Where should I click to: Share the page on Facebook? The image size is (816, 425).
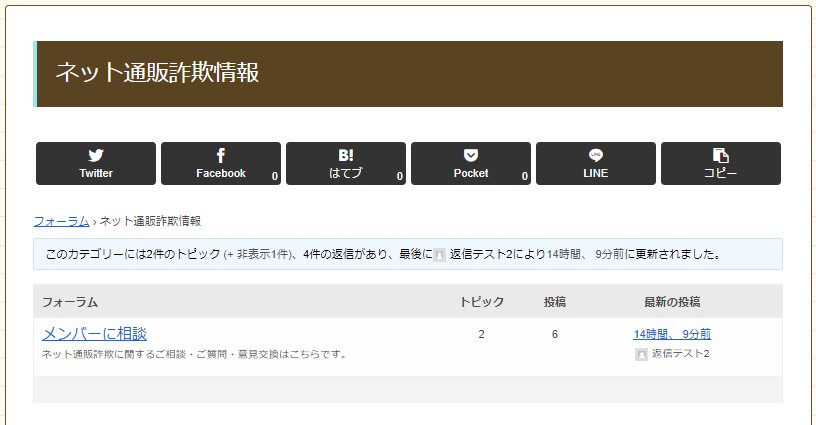[221, 163]
